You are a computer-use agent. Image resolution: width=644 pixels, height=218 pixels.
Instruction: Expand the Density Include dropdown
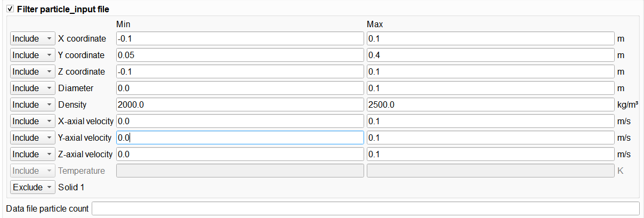point(32,104)
